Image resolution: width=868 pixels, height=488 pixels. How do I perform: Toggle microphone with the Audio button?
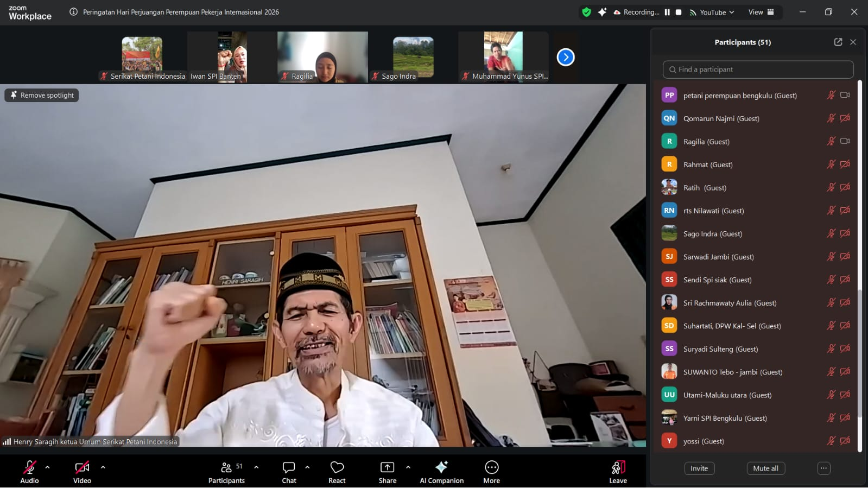pos(29,468)
